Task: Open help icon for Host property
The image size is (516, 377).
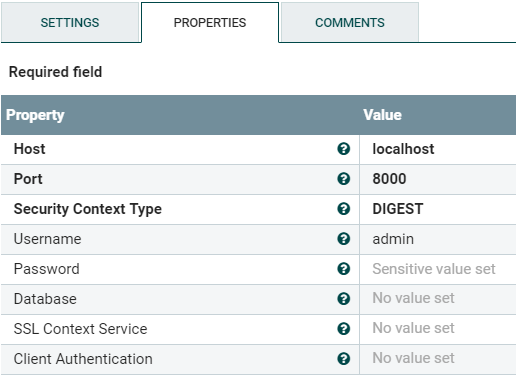Action: [x=343, y=149]
